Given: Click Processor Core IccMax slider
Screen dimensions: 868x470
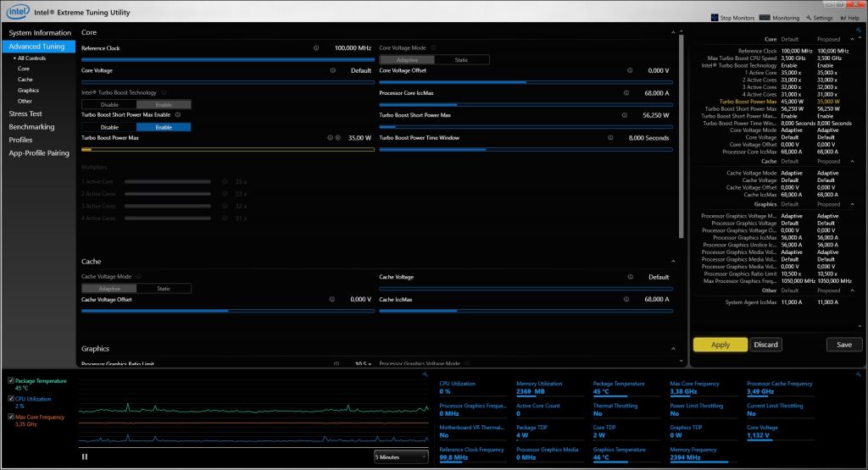Looking at the screenshot, I should pos(526,104).
